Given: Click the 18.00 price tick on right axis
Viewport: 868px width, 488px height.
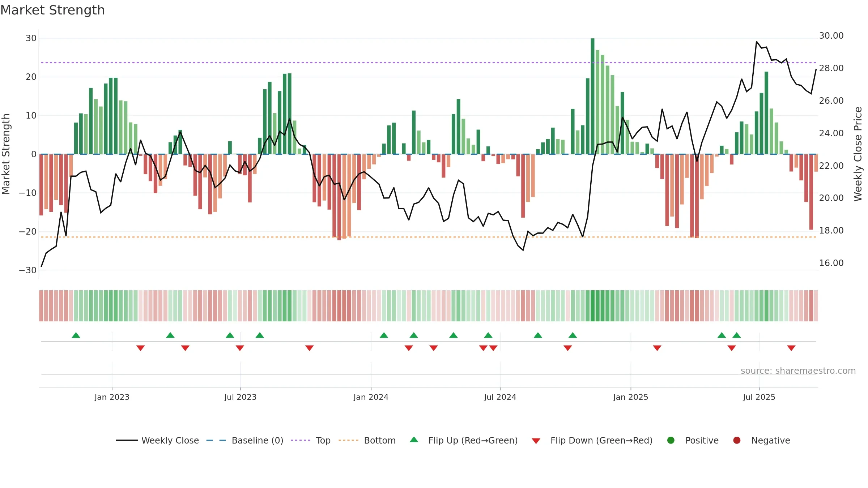Looking at the screenshot, I should point(831,231).
